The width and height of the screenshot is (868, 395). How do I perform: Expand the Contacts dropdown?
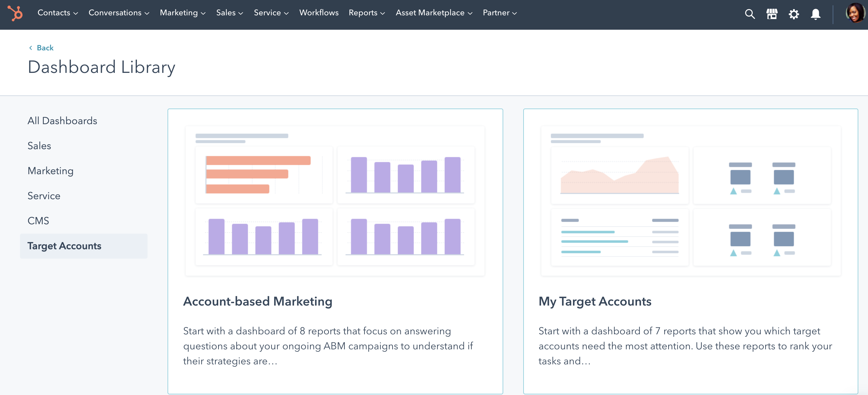coord(57,13)
